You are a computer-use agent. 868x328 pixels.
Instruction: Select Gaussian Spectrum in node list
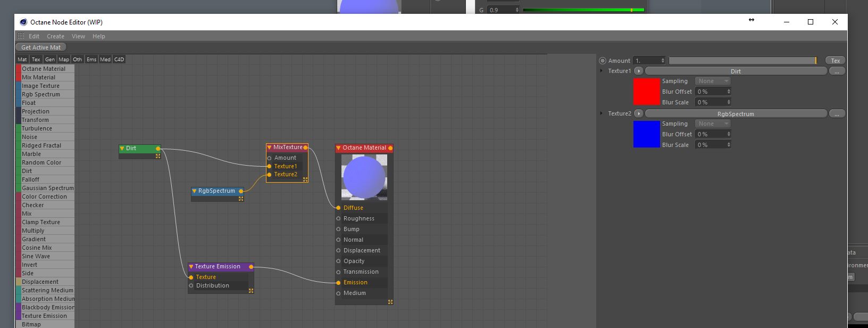(x=47, y=188)
